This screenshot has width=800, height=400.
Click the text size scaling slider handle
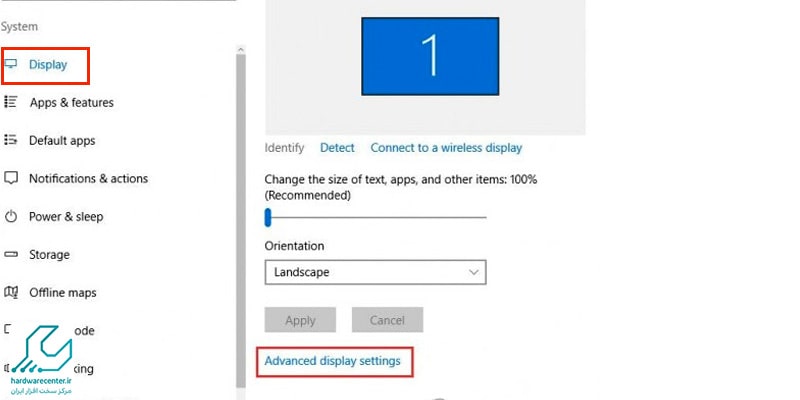(x=268, y=217)
